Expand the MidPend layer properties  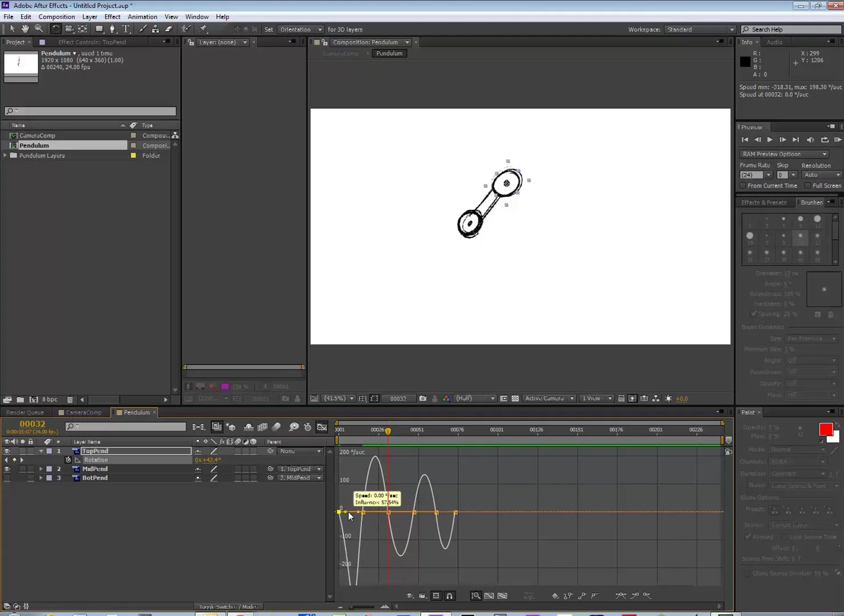[x=41, y=469]
